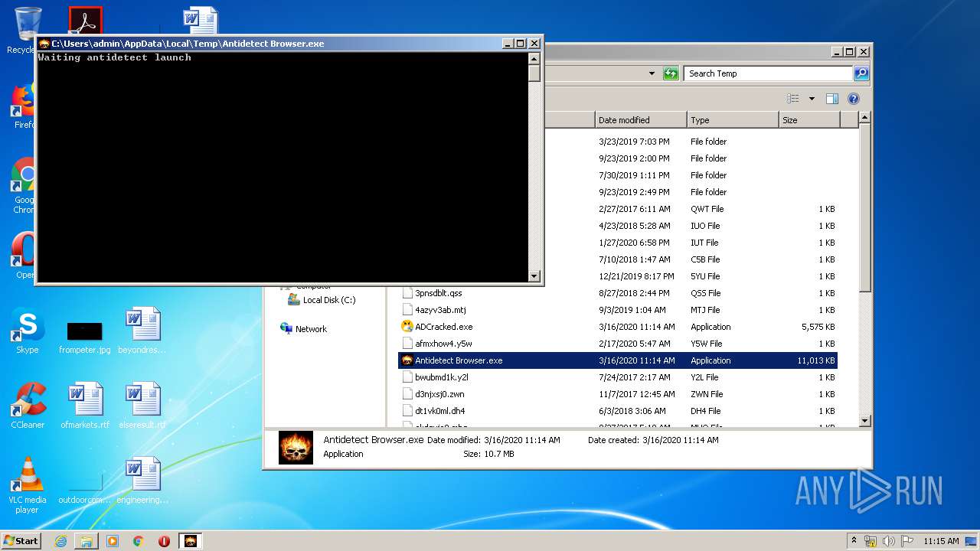Screen dimensions: 980x551
Task: Click the console window's scroll up arrow
Action: coord(534,58)
